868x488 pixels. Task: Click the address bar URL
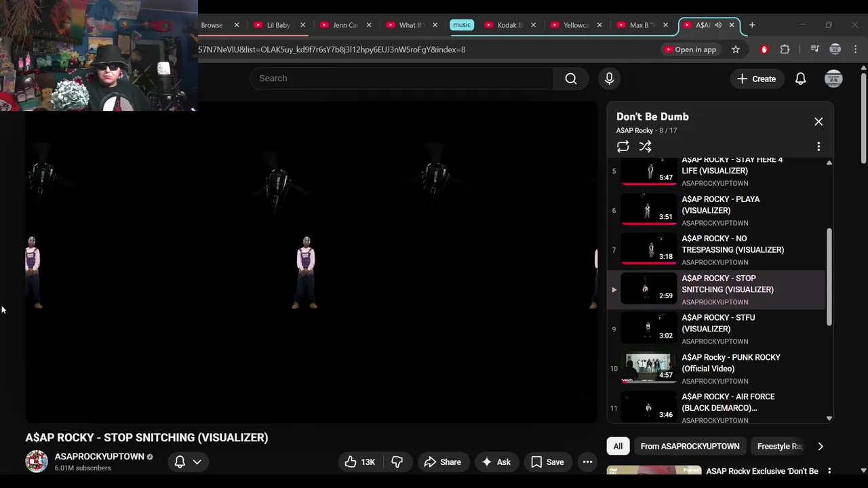(x=332, y=49)
